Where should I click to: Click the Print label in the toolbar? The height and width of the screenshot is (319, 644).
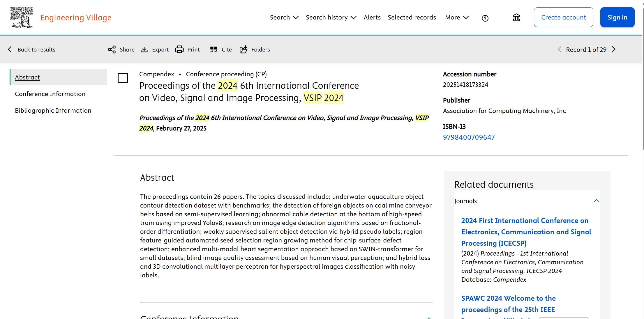click(193, 49)
